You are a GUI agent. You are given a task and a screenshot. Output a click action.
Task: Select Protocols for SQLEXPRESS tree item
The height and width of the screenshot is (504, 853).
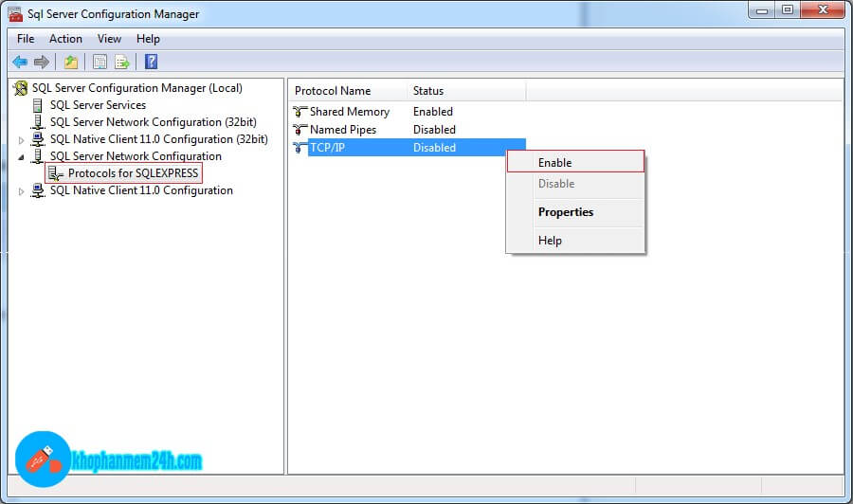click(x=133, y=174)
